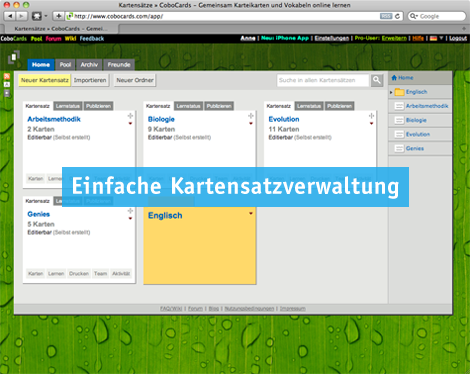
Task: Expand the Englisch folder triangle in sidebar
Action: [391, 92]
